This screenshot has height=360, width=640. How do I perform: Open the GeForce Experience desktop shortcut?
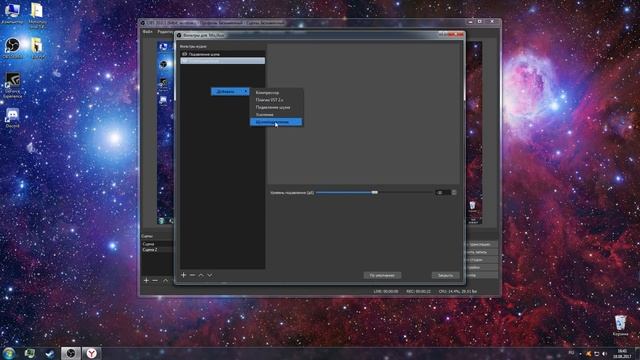(12, 85)
